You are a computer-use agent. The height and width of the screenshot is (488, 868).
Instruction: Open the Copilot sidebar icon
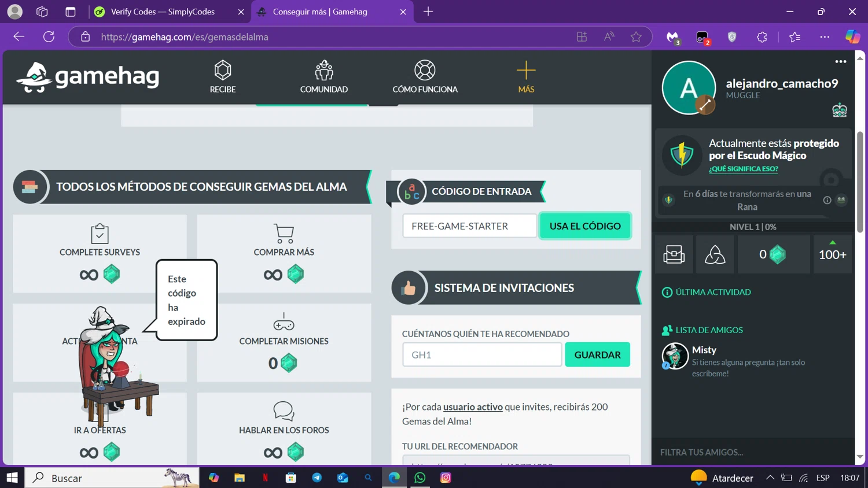tap(852, 37)
